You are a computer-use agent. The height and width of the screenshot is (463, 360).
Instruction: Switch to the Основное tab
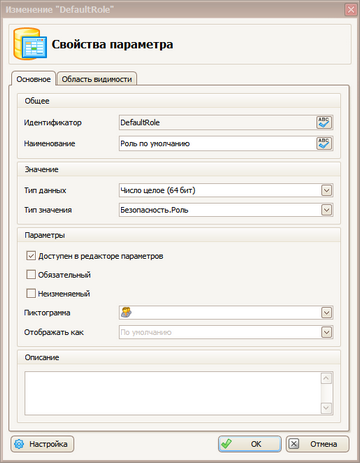pos(33,79)
